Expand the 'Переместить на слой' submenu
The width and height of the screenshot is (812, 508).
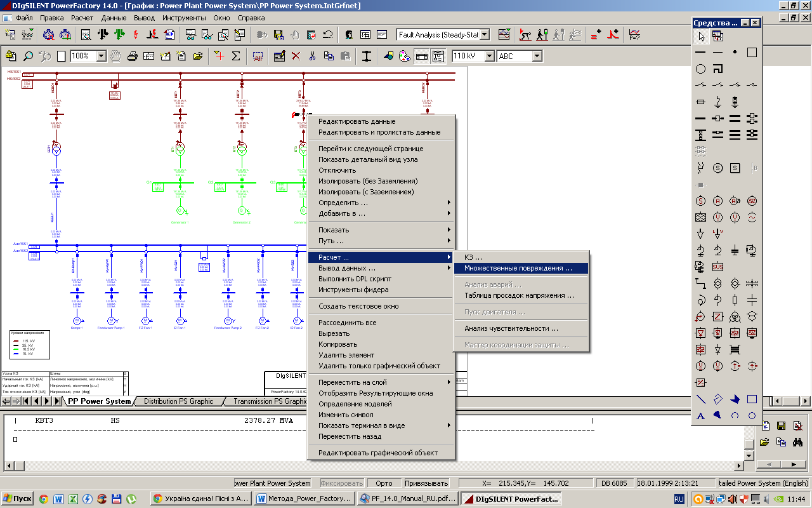pos(381,382)
